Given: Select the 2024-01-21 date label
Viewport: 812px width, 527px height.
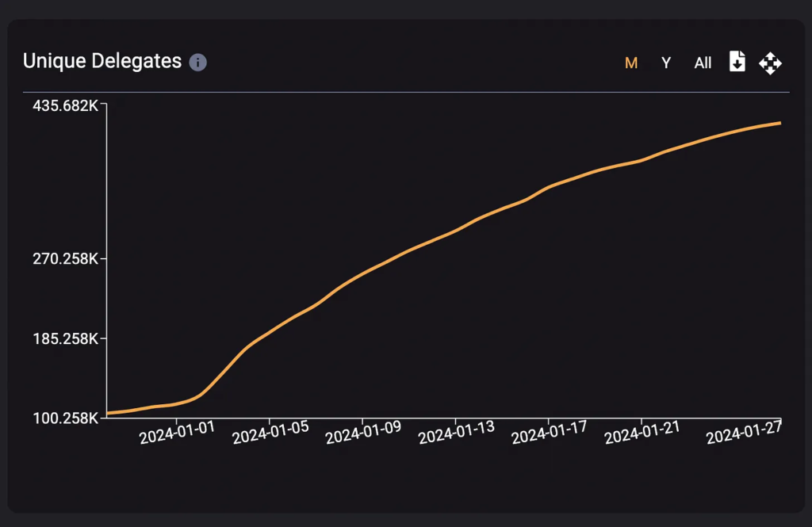Looking at the screenshot, I should [x=642, y=433].
